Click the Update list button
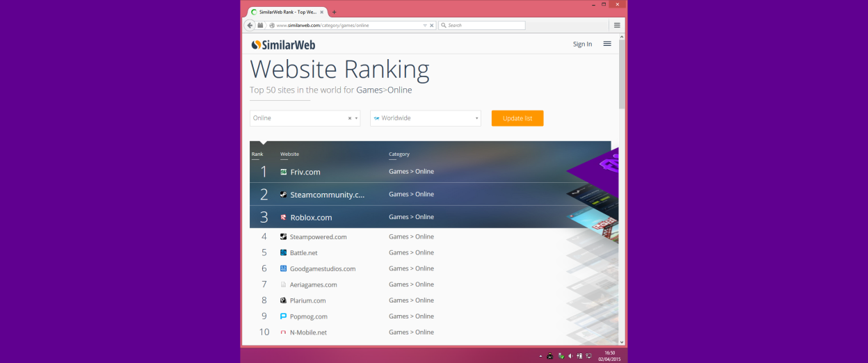This screenshot has height=363, width=868. click(517, 118)
